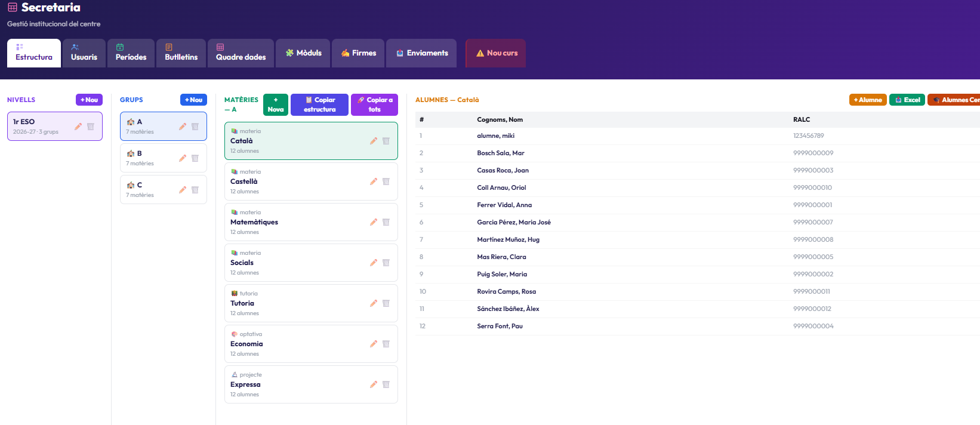
Task: Click the Copiar a tots button
Action: (x=374, y=104)
